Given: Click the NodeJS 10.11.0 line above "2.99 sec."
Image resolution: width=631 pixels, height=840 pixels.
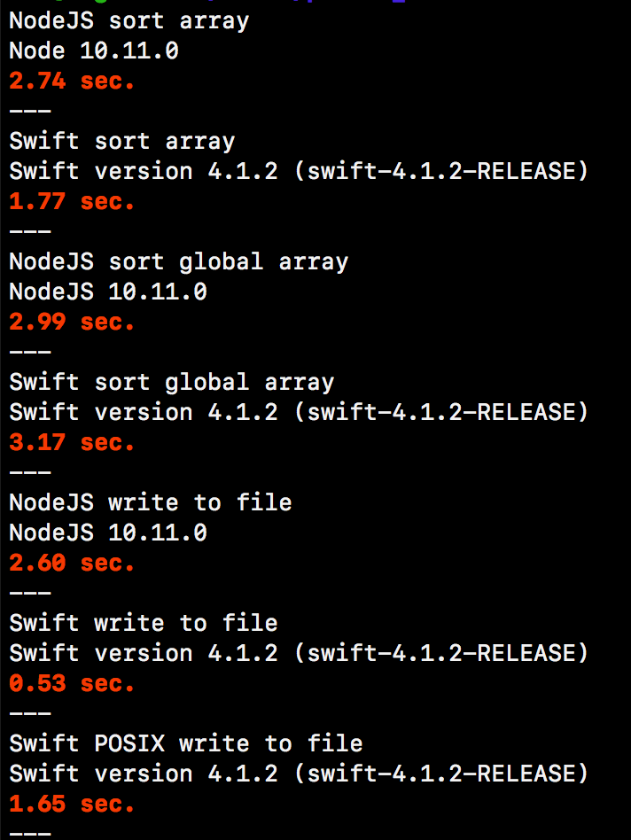Looking at the screenshot, I should (x=108, y=292).
